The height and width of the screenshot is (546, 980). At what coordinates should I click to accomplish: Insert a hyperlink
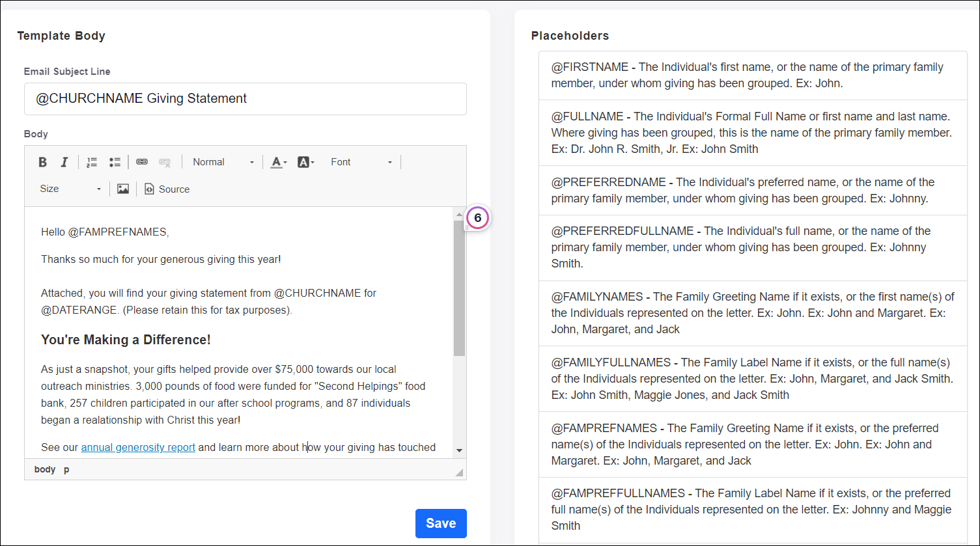click(x=142, y=161)
